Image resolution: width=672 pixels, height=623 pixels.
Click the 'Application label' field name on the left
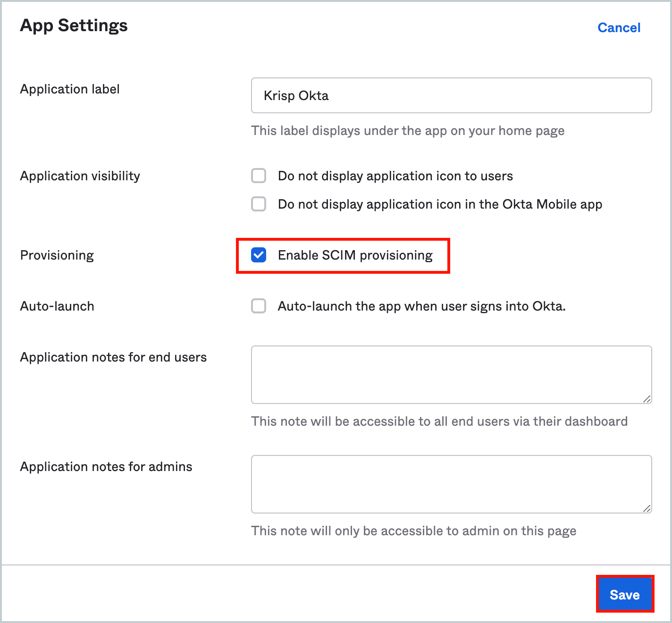coord(70,89)
